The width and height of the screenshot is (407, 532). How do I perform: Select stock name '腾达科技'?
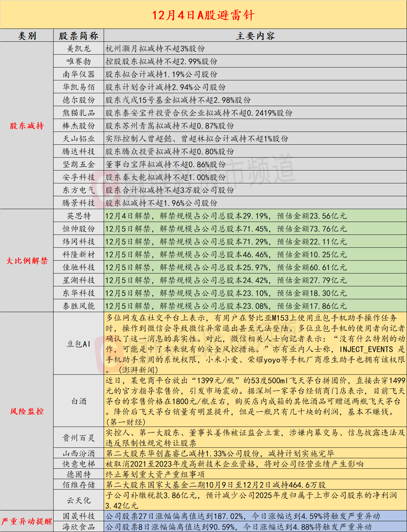79,152
